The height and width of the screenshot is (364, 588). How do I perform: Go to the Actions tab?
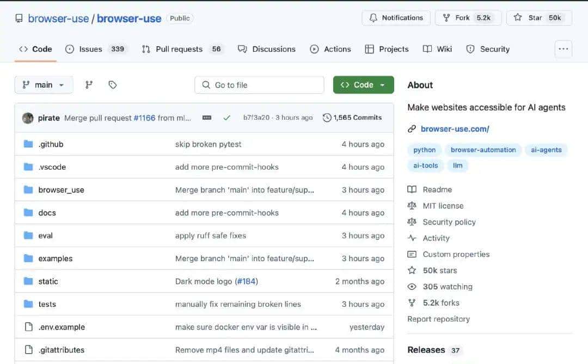[330, 49]
